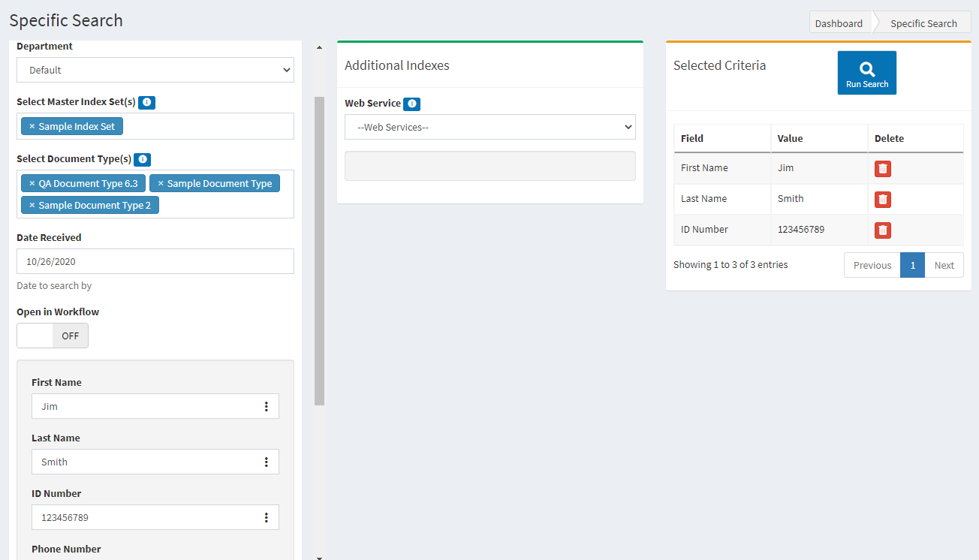The width and height of the screenshot is (979, 560).
Task: Toggle the Open in Workflow switch
Action: 53,336
